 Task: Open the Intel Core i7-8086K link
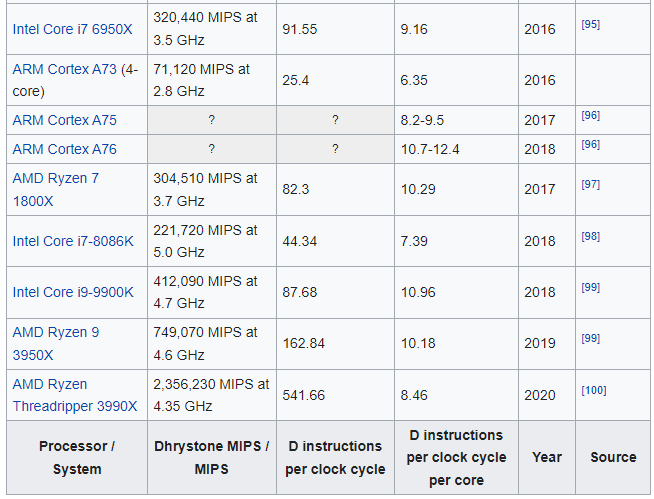[x=73, y=241]
